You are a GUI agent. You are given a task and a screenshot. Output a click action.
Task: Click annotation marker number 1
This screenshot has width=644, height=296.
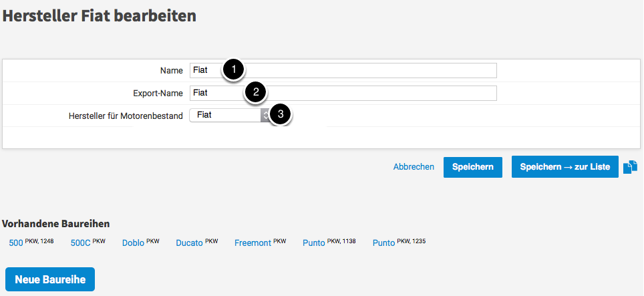[233, 69]
